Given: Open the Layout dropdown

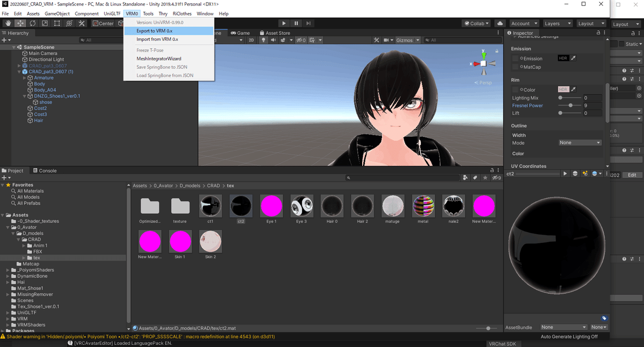Looking at the screenshot, I should (590, 23).
